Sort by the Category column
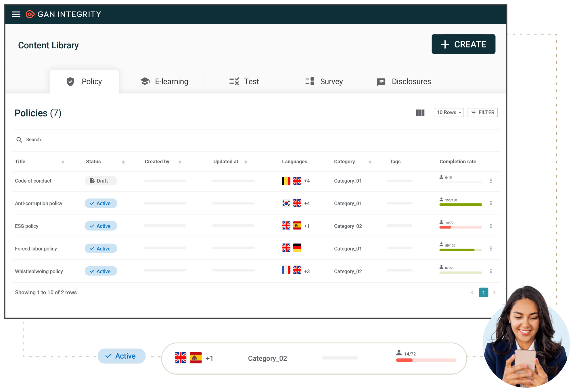 tap(370, 162)
